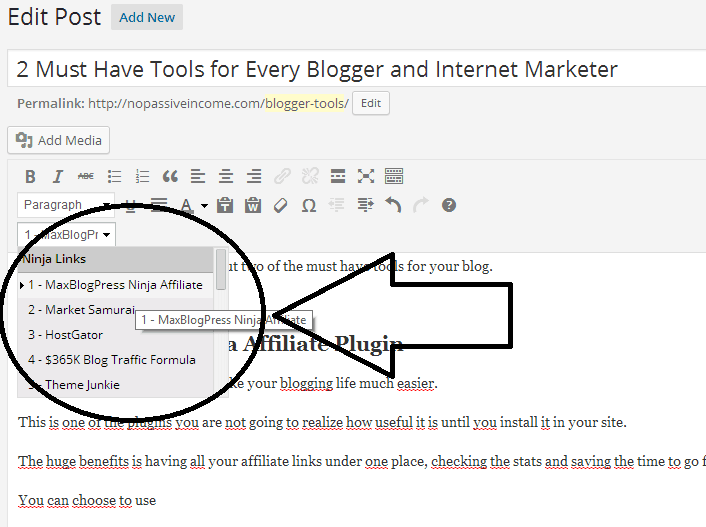Toggle Bold formatting
Image resolution: width=706 pixels, height=527 pixels.
(x=30, y=176)
